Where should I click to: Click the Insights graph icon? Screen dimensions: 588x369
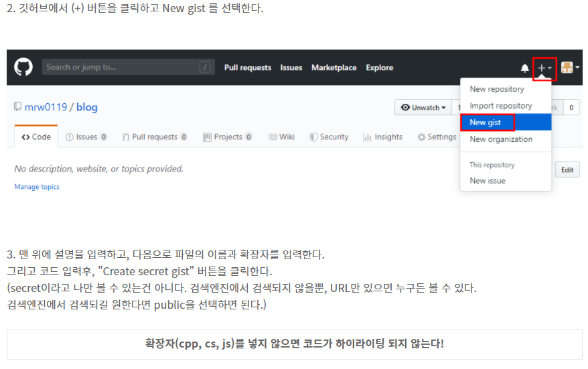pos(367,137)
